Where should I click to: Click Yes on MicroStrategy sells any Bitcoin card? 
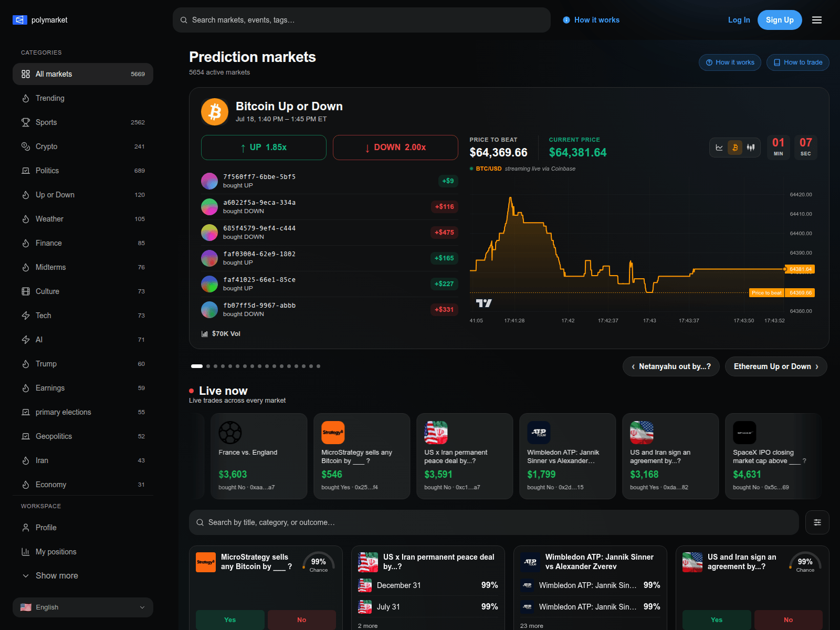[x=230, y=620]
